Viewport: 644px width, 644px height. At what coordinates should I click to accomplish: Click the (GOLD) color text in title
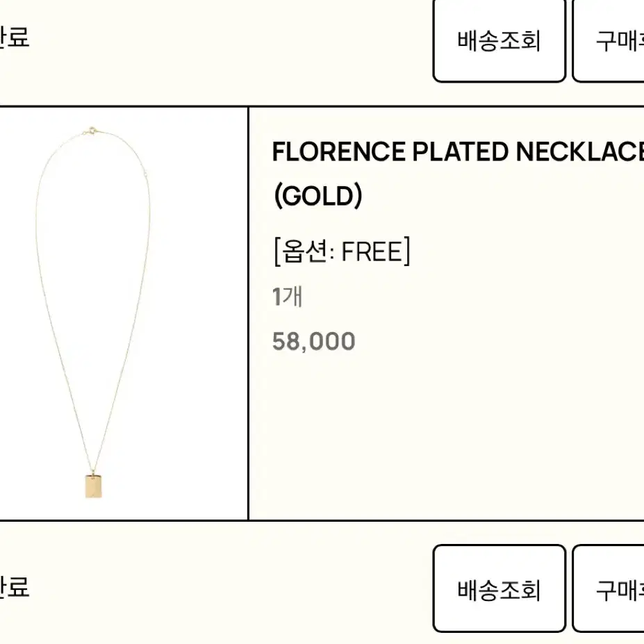coord(318,195)
